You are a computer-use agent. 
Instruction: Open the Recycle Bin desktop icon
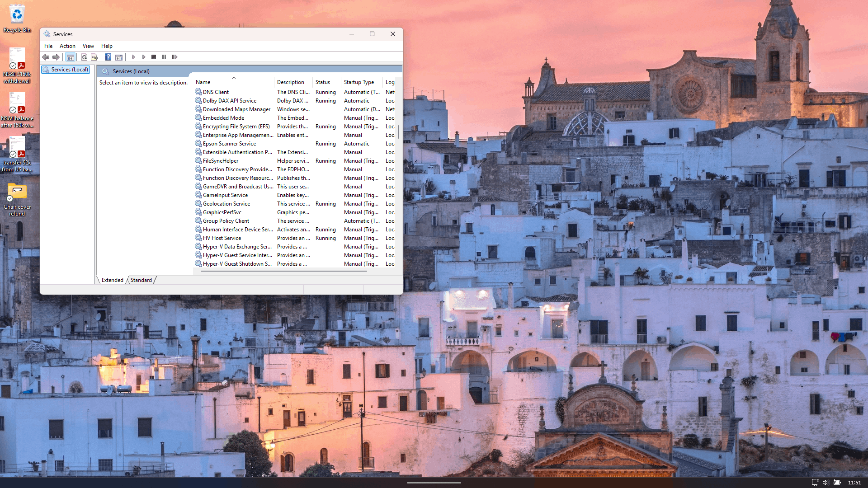(x=17, y=19)
